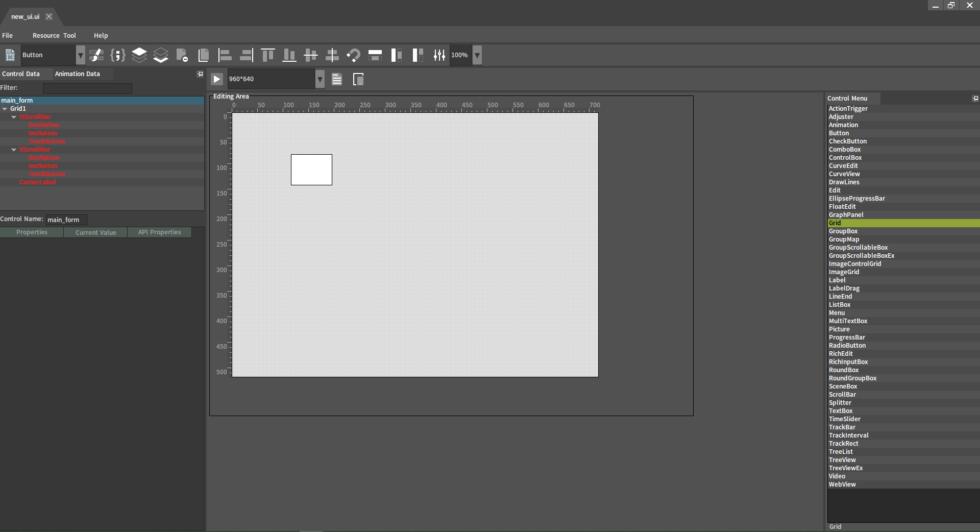980x532 pixels.
Task: Align controls to vertical center line
Action: tap(332, 55)
